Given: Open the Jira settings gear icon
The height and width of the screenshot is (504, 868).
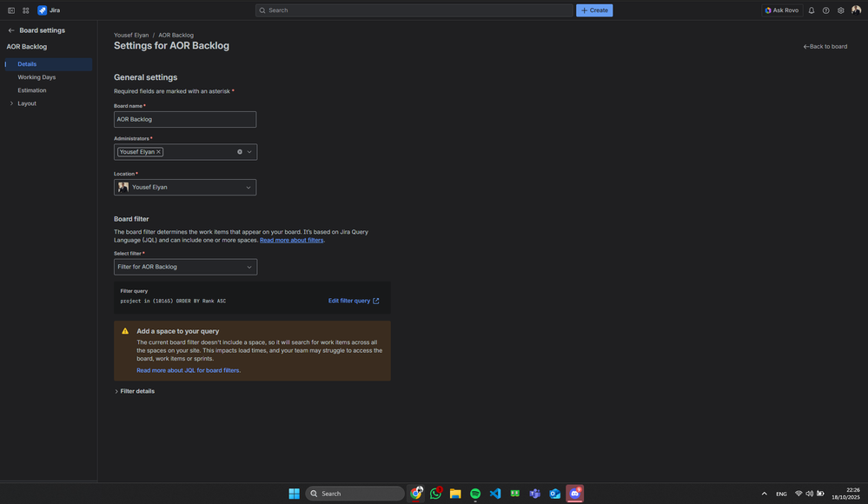Looking at the screenshot, I should (x=839, y=10).
